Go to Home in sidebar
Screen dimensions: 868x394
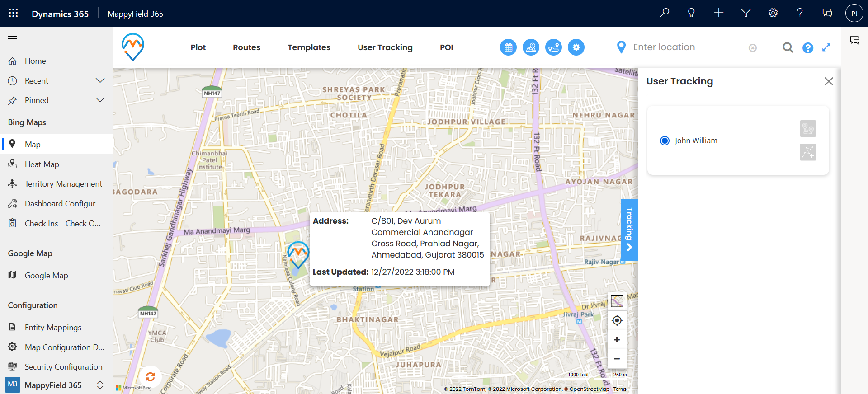click(56, 61)
